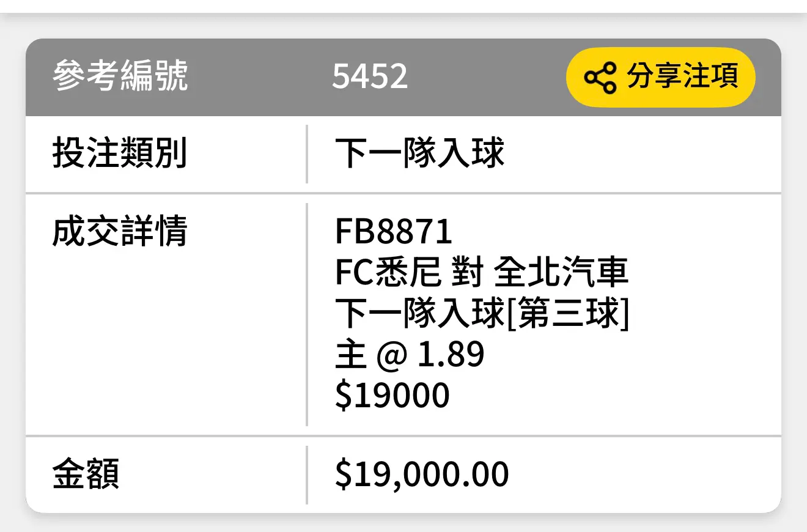Select the match code FB8871
This screenshot has height=532, width=807.
point(394,232)
